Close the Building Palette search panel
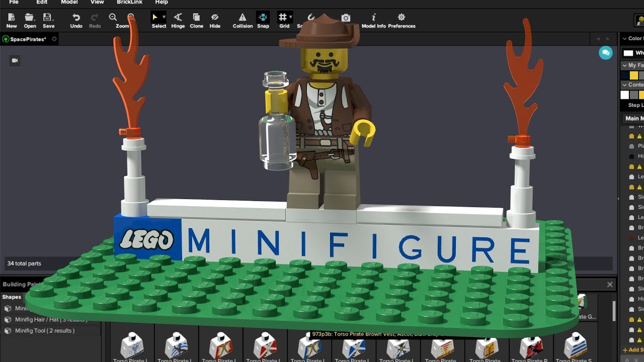The width and height of the screenshot is (644, 362). tap(610, 285)
